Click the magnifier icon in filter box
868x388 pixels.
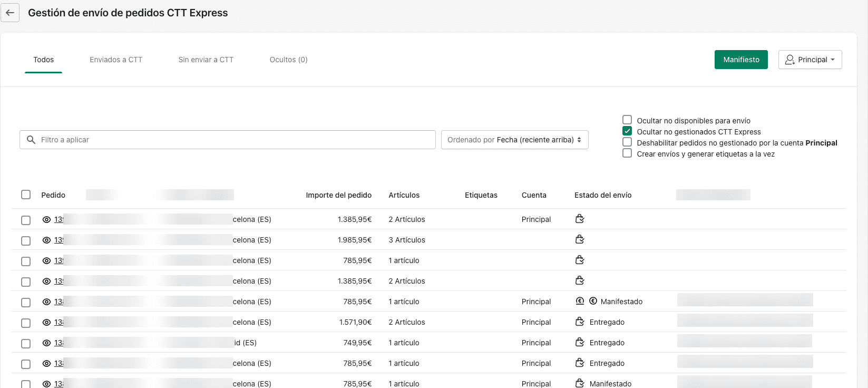pos(31,140)
